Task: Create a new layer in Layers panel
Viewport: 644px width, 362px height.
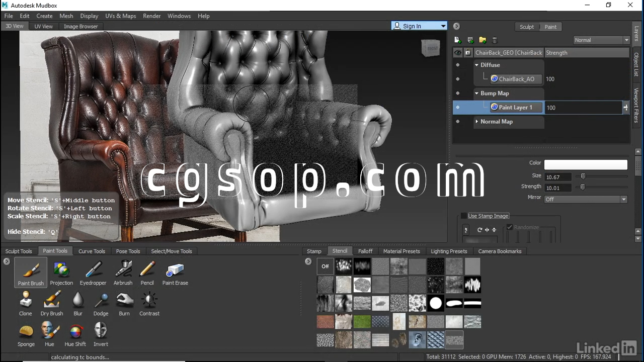Action: [457, 40]
